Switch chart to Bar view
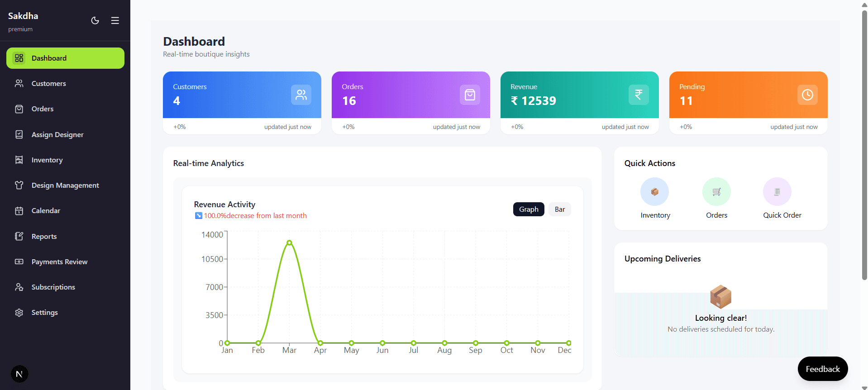The height and width of the screenshot is (390, 868). click(560, 209)
